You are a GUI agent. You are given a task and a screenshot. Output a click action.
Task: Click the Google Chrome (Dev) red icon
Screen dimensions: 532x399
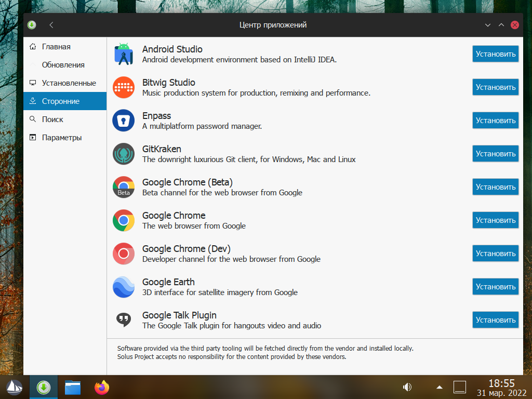(x=124, y=254)
